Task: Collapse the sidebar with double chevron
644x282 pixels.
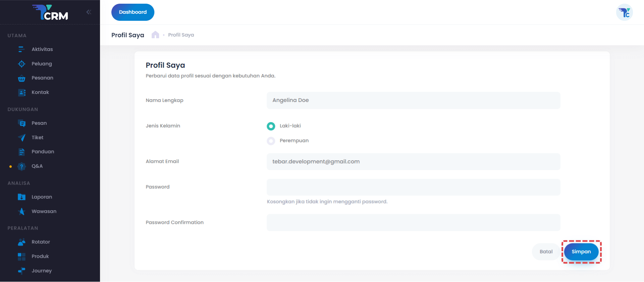Action: click(x=89, y=12)
